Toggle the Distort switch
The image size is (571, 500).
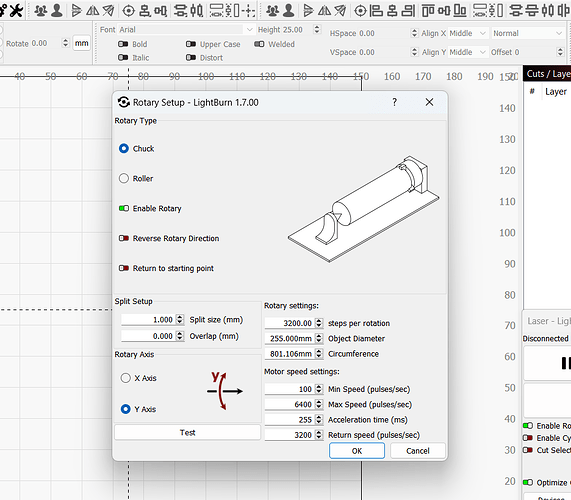(191, 58)
